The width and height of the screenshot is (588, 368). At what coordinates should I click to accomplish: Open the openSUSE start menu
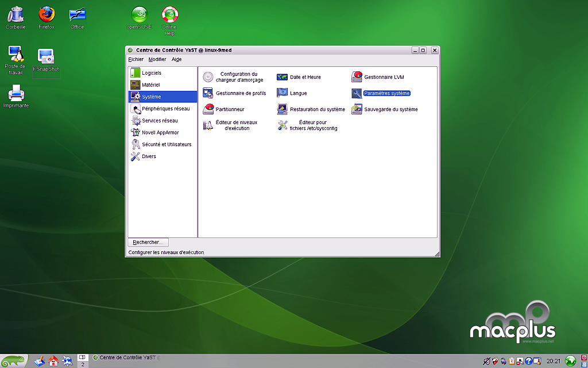(14, 361)
